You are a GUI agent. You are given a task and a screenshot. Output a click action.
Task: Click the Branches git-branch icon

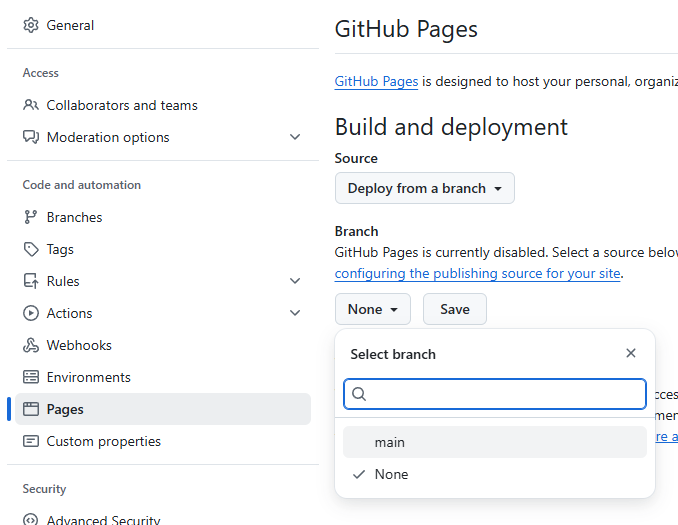(x=31, y=217)
